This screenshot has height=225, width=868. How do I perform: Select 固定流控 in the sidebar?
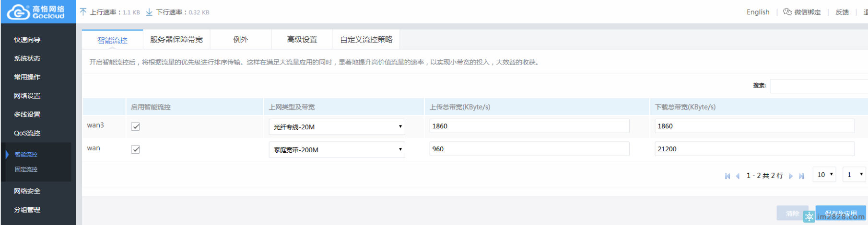pyautogui.click(x=26, y=169)
